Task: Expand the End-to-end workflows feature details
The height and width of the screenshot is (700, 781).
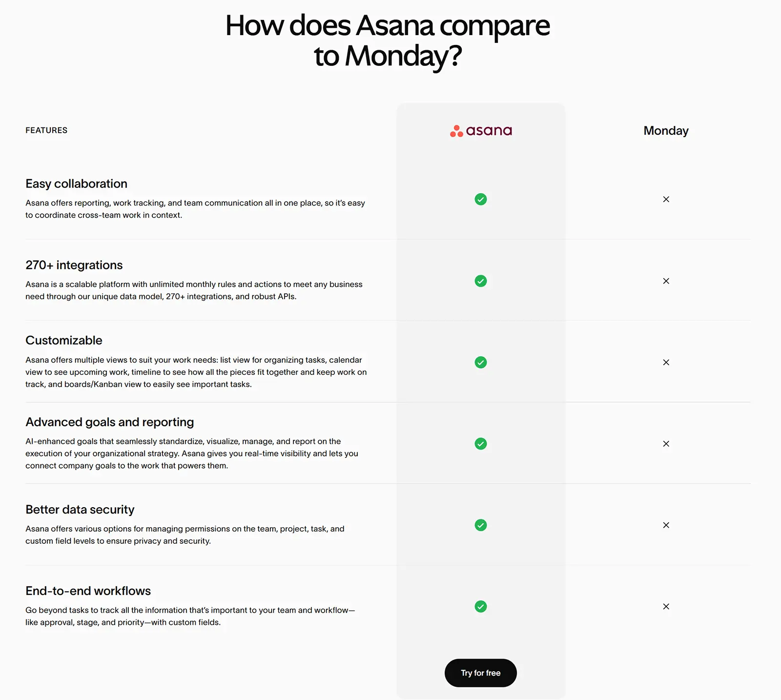Action: [88, 590]
